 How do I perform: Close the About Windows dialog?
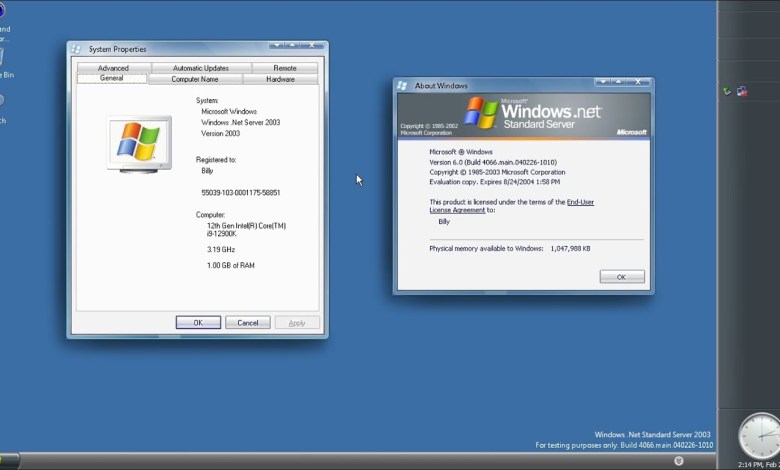click(638, 82)
